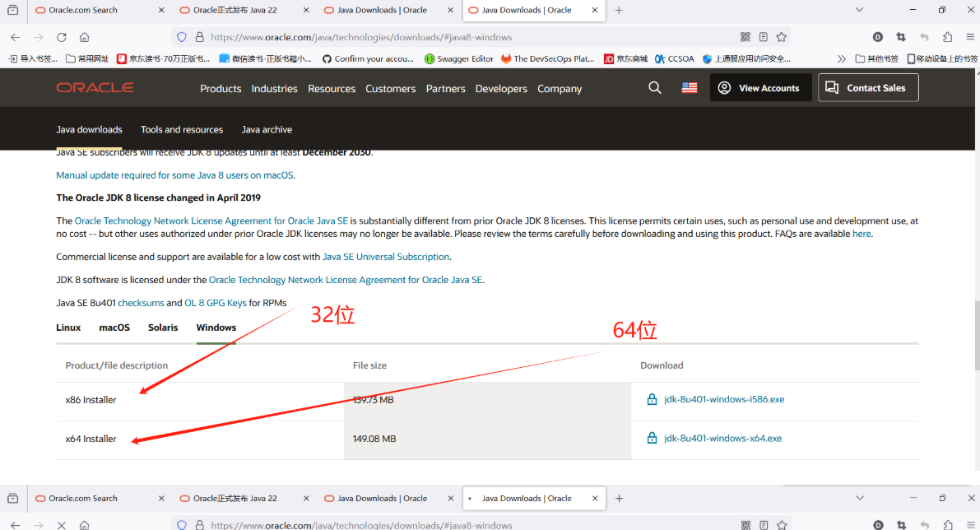
Task: Open the CCSOA bookmark
Action: (x=675, y=58)
